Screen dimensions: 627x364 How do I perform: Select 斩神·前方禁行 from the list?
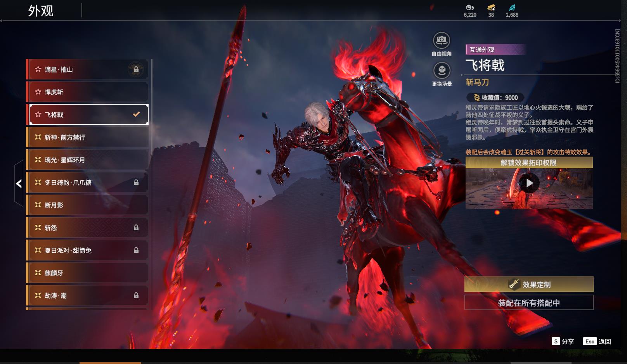coord(87,137)
